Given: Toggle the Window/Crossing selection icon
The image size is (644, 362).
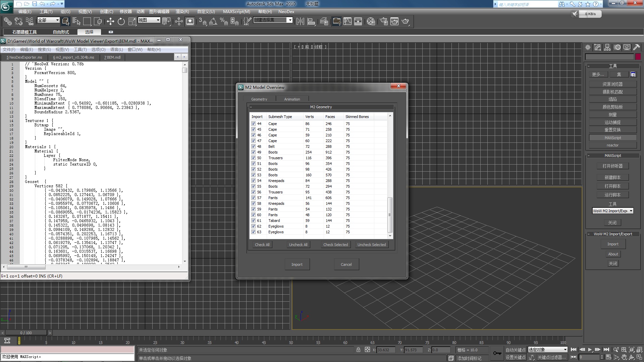Looking at the screenshot, I should click(x=98, y=21).
